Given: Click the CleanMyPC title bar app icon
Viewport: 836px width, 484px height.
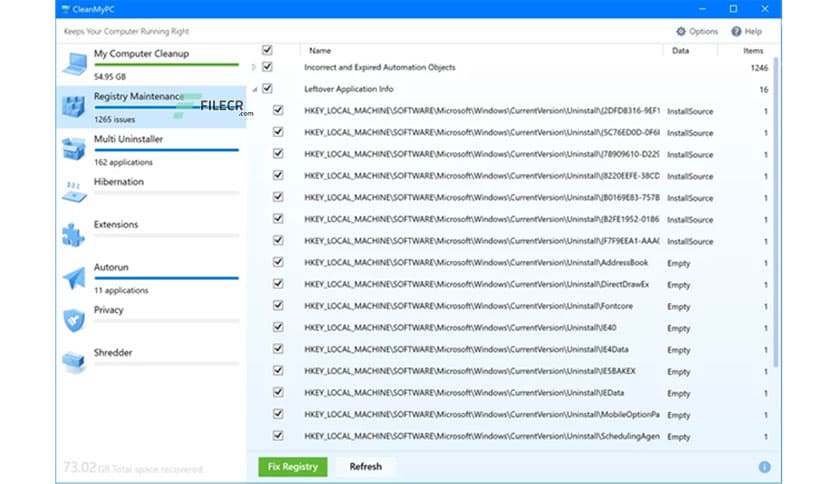Looking at the screenshot, I should pos(66,9).
